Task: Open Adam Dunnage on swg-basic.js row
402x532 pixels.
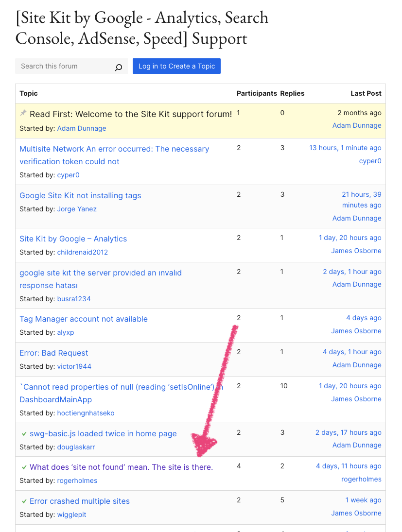Action: [x=357, y=446]
